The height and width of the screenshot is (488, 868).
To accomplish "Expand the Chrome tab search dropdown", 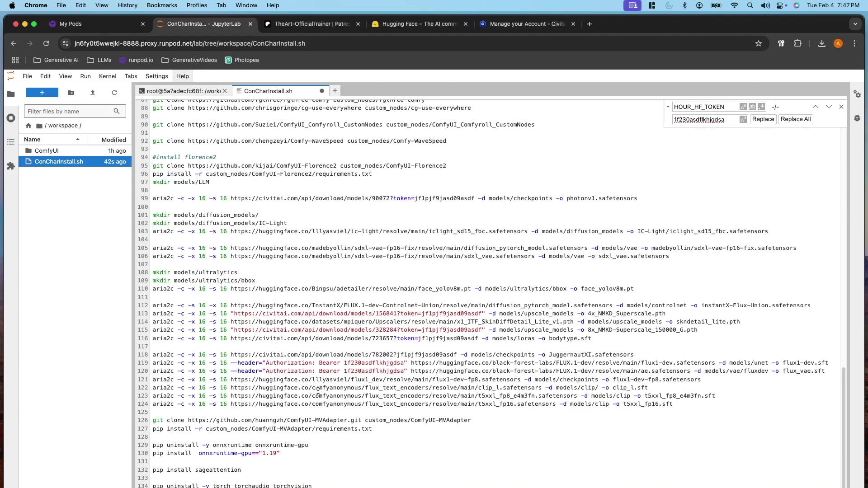I will 855,24.
